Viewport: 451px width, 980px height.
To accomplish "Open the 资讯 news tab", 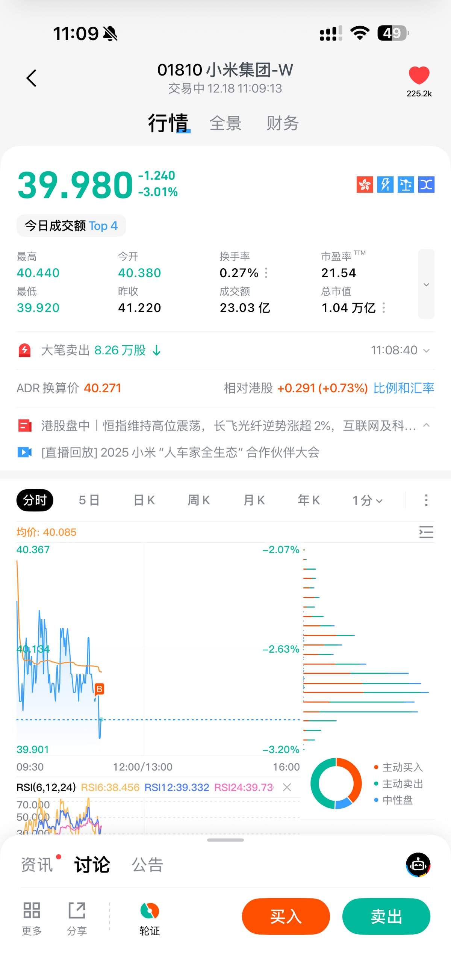I will pyautogui.click(x=36, y=865).
